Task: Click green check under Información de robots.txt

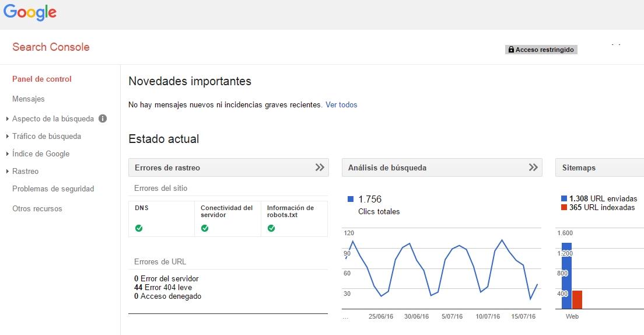Action: pos(271,228)
